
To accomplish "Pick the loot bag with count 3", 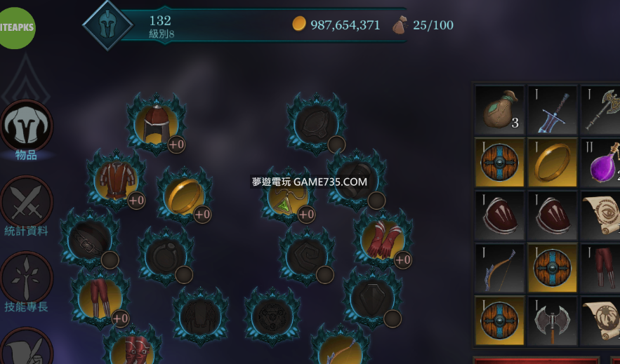I will [x=500, y=110].
